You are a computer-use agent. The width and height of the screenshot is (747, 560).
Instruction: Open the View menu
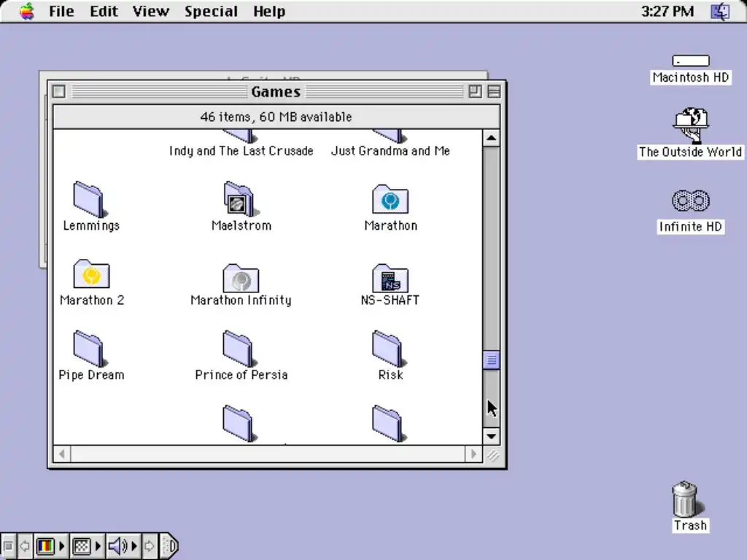tap(150, 11)
